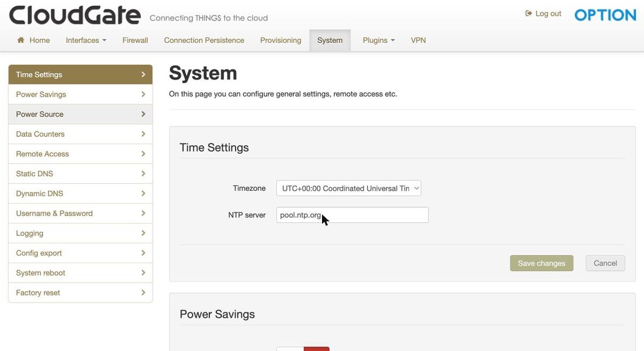
Task: Open the Timezone dropdown
Action: tap(349, 188)
